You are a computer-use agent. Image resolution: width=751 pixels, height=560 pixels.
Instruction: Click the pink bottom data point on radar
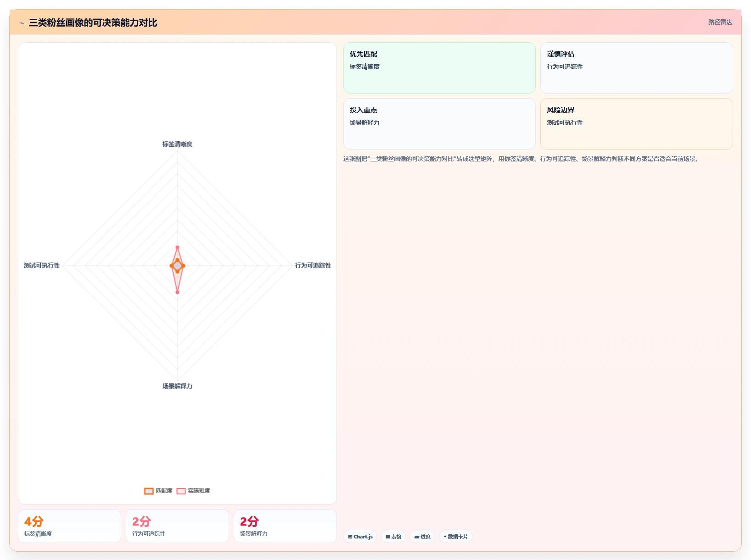pos(177,292)
